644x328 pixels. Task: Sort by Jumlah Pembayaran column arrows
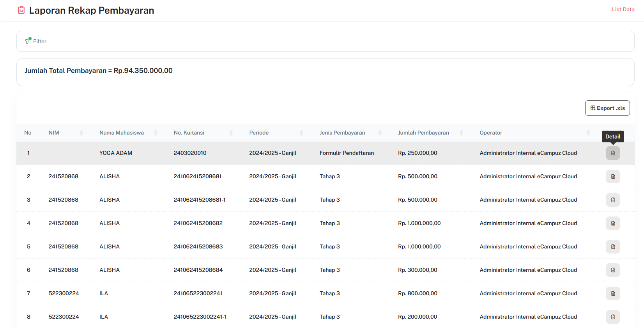[x=462, y=133]
